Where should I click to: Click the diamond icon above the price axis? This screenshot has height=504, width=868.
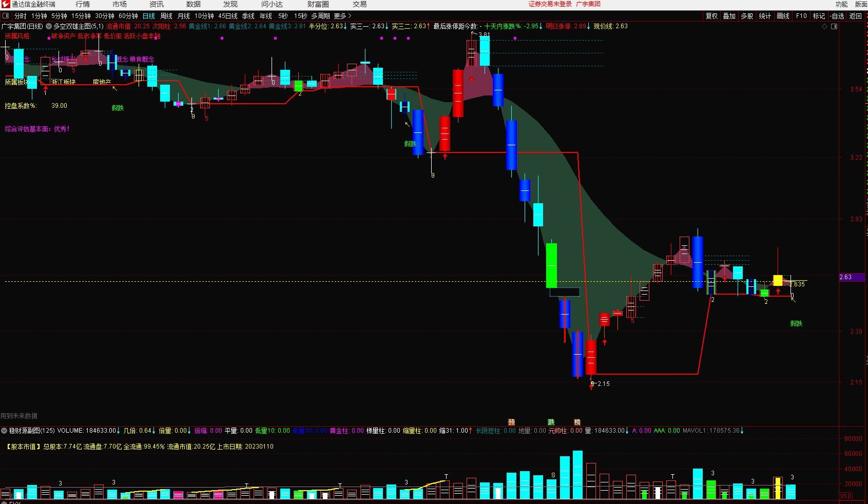coord(825,26)
